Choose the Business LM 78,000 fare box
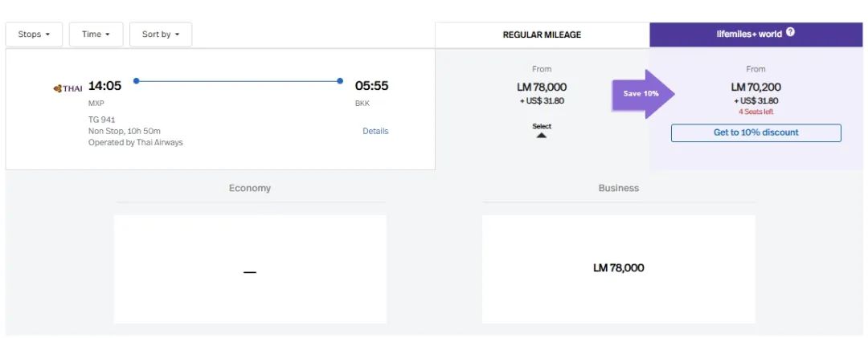Viewport: 868px width, 338px height. coord(618,268)
